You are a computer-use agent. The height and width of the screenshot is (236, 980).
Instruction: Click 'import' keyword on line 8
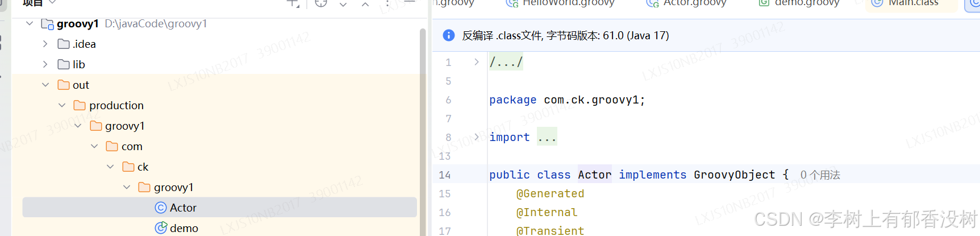(509, 137)
